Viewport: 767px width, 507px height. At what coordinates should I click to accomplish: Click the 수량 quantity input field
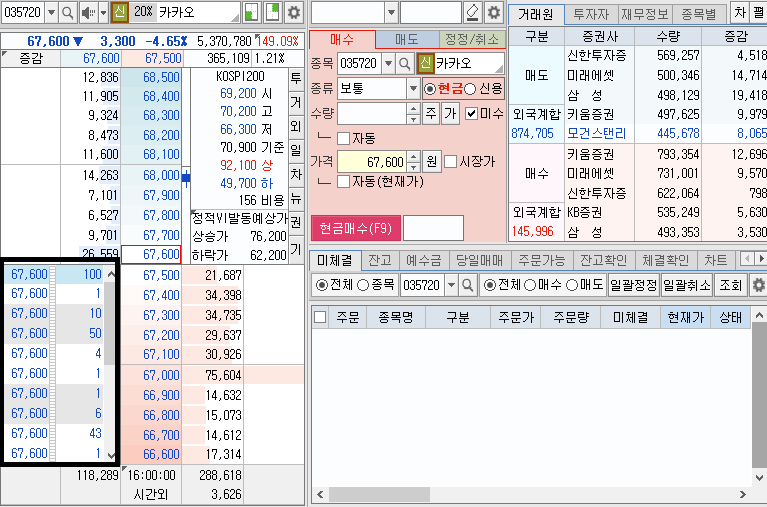coord(372,114)
